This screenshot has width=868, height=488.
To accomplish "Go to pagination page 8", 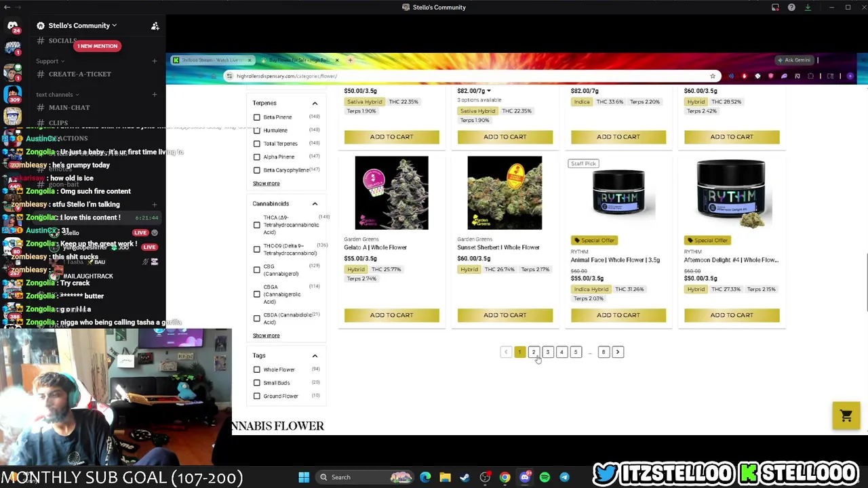I will [x=603, y=352].
